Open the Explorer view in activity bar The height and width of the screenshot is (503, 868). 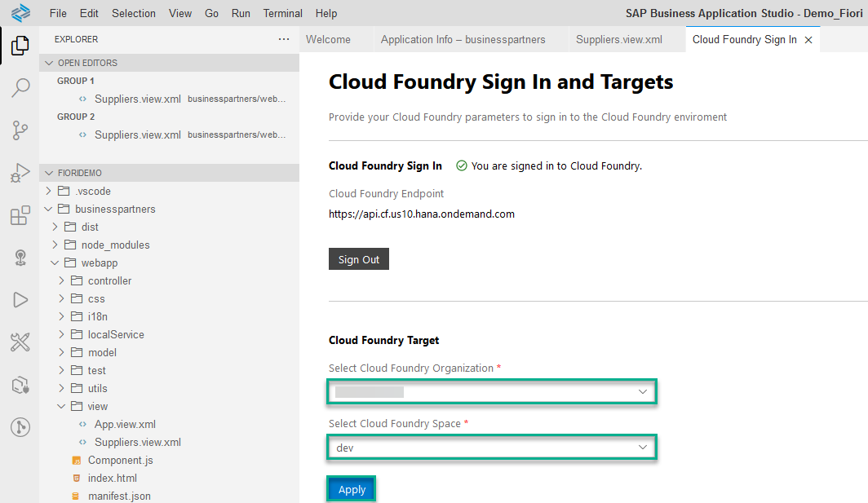click(x=20, y=46)
